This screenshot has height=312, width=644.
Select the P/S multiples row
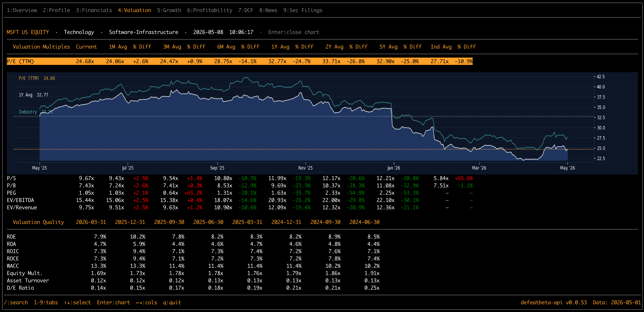pos(240,178)
